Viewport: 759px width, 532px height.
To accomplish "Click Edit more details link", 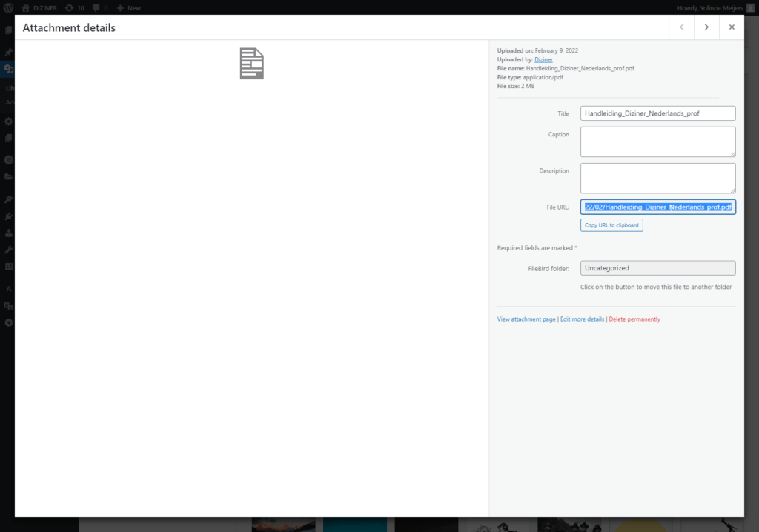I will coord(582,319).
